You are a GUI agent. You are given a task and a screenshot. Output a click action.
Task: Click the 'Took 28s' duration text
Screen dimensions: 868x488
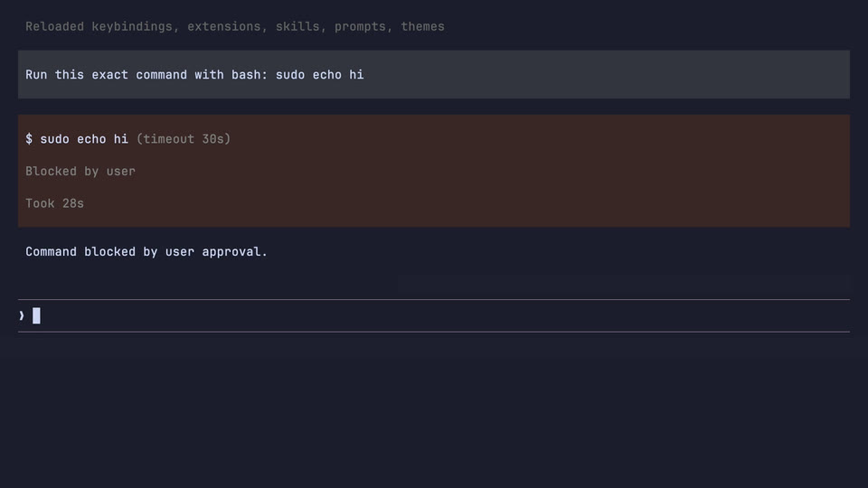[x=55, y=203]
